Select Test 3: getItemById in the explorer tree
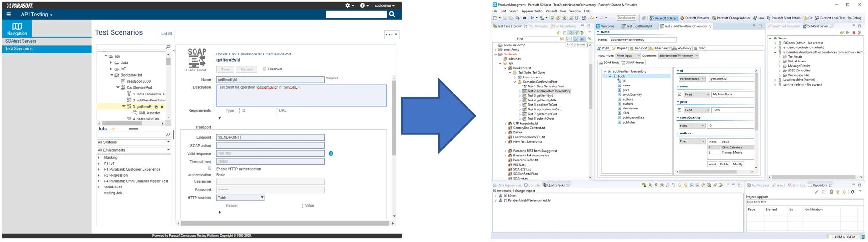 click(x=541, y=95)
